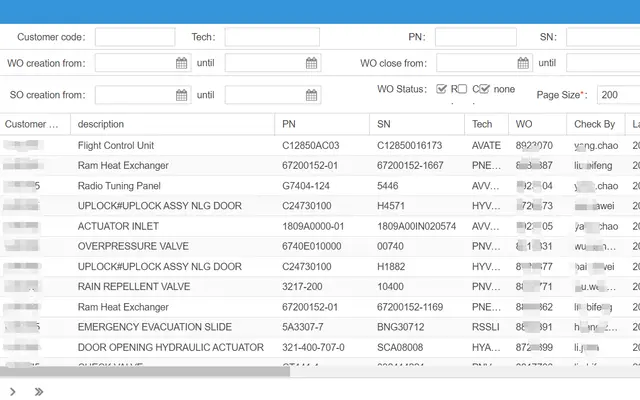640x400 pixels.
Task: Click SN cell BNG30712
Action: (417, 327)
